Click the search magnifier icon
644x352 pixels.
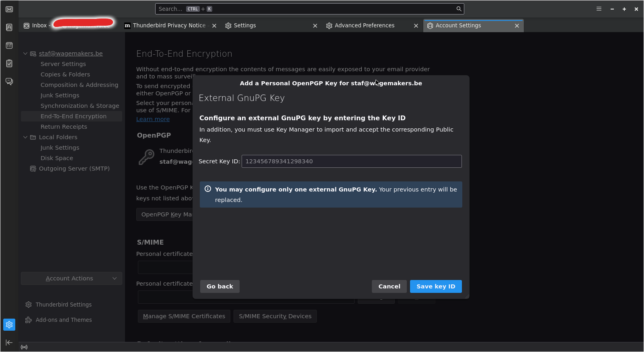[459, 9]
